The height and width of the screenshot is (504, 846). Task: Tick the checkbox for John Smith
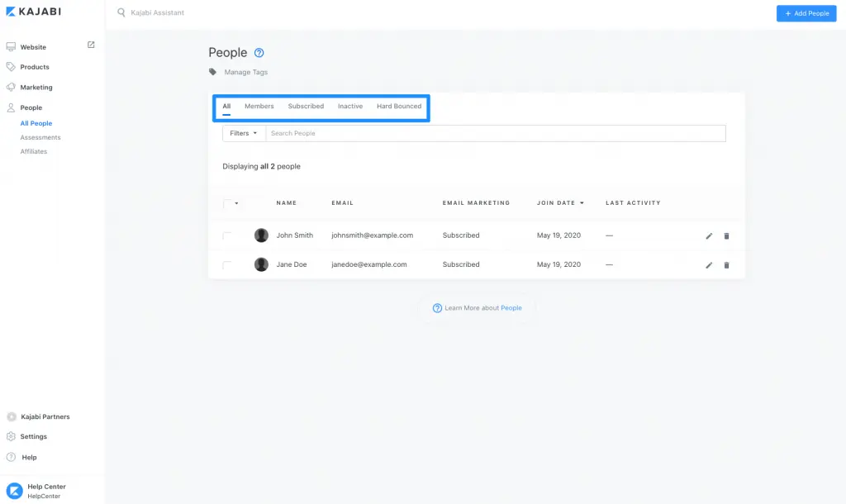coord(227,236)
